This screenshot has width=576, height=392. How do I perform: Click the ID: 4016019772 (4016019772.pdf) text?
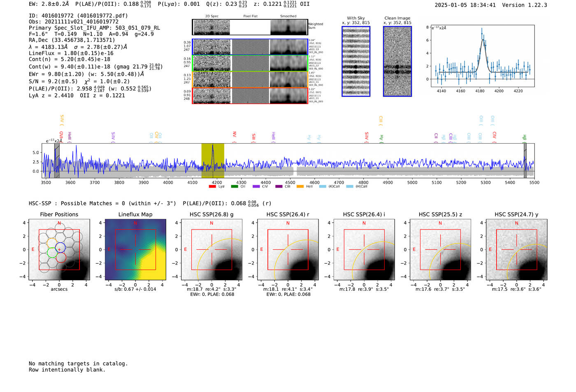coord(78,16)
